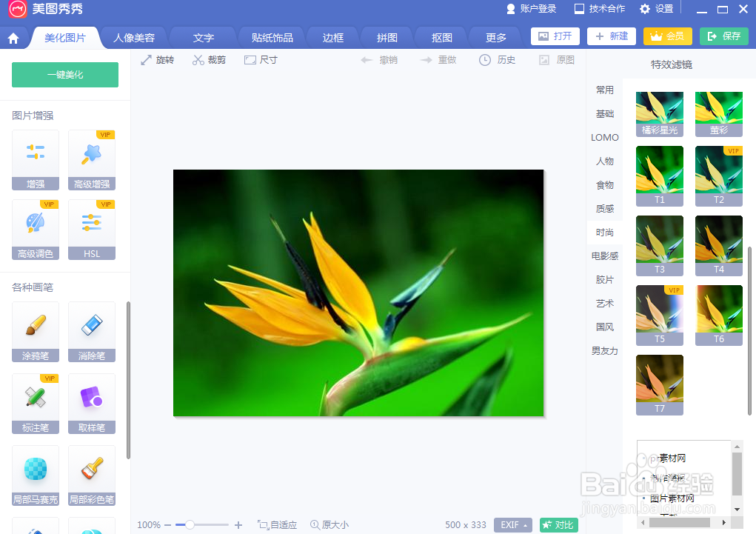756x534 pixels.
Task: Switch to the 文字 text tab
Action: pyautogui.click(x=204, y=38)
